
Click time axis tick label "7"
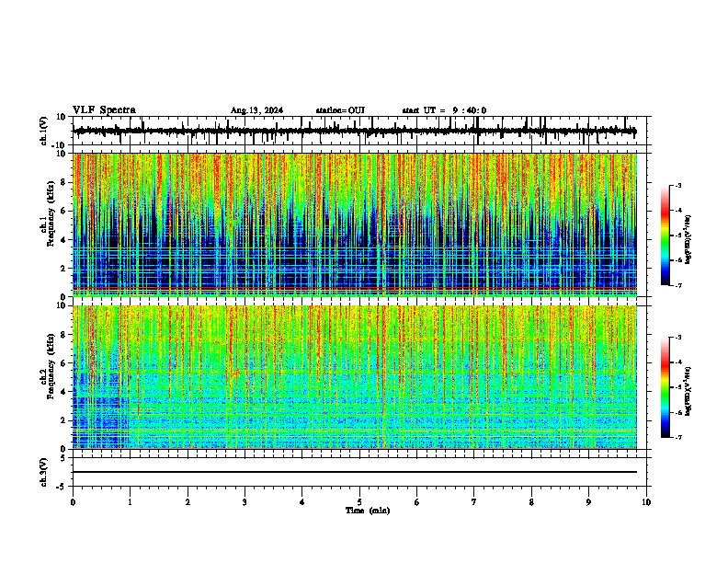[x=474, y=502]
